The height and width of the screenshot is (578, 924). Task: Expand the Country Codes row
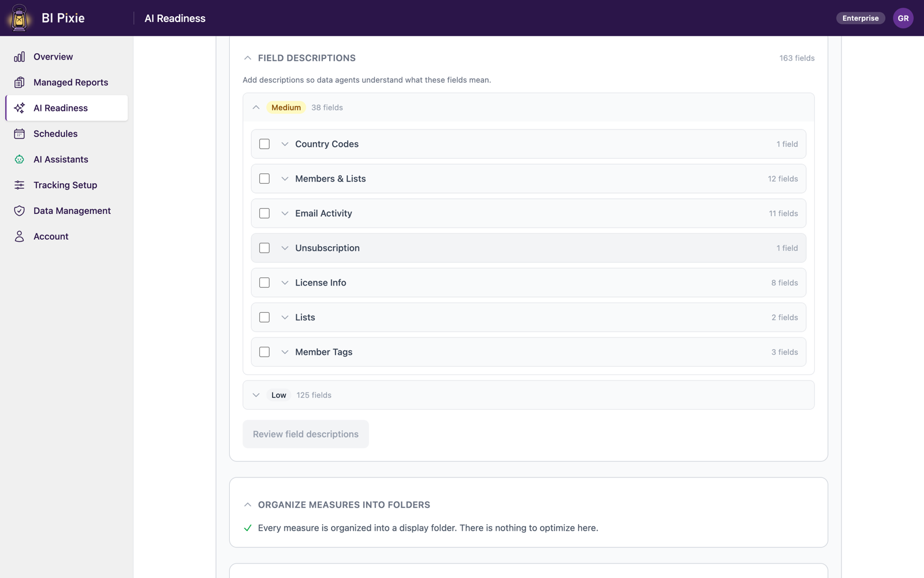285,144
